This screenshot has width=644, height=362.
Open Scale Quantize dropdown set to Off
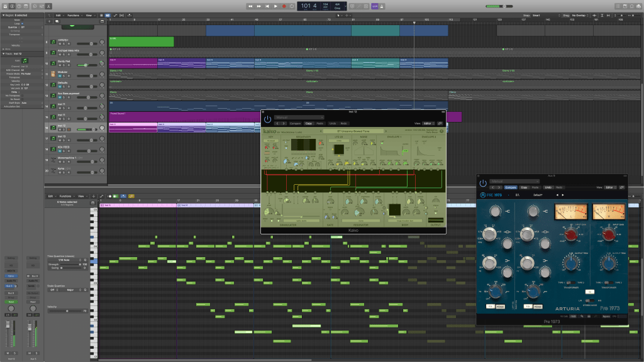tap(54, 290)
